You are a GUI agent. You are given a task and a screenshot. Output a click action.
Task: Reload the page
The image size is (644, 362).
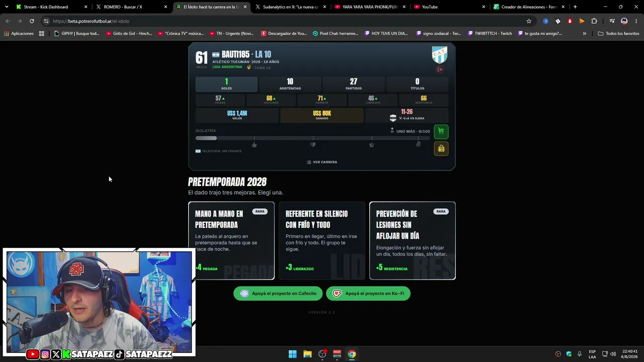point(32,21)
